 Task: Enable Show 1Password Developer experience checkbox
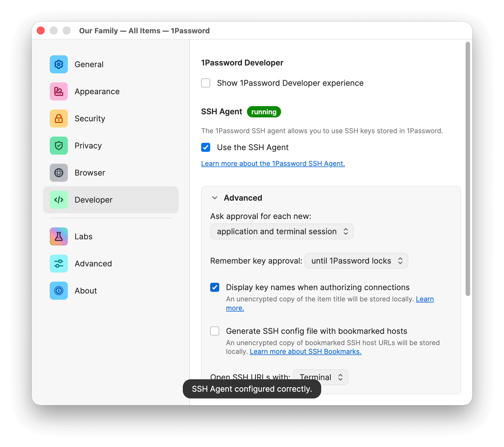click(206, 83)
